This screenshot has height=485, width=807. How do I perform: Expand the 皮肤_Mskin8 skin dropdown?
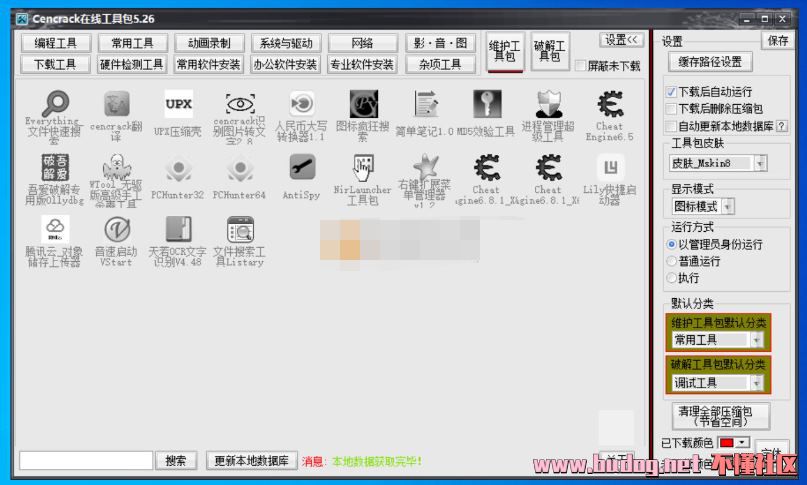pos(760,163)
